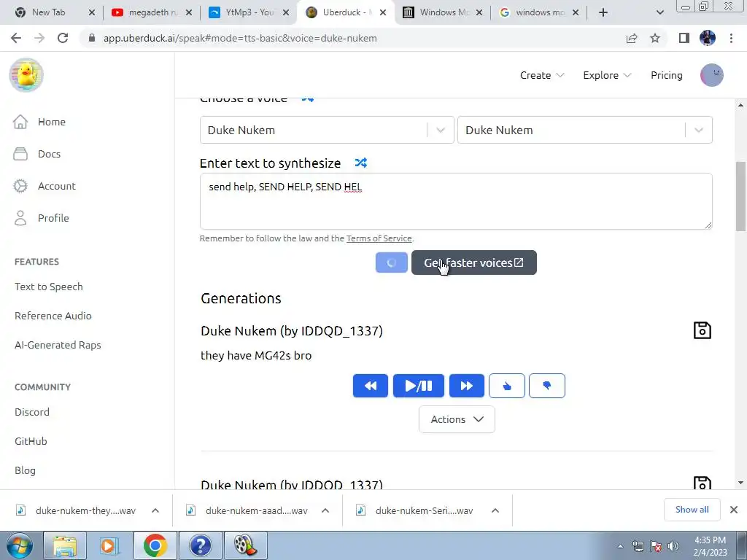
Task: Click Get faster voices button
Action: point(474,262)
